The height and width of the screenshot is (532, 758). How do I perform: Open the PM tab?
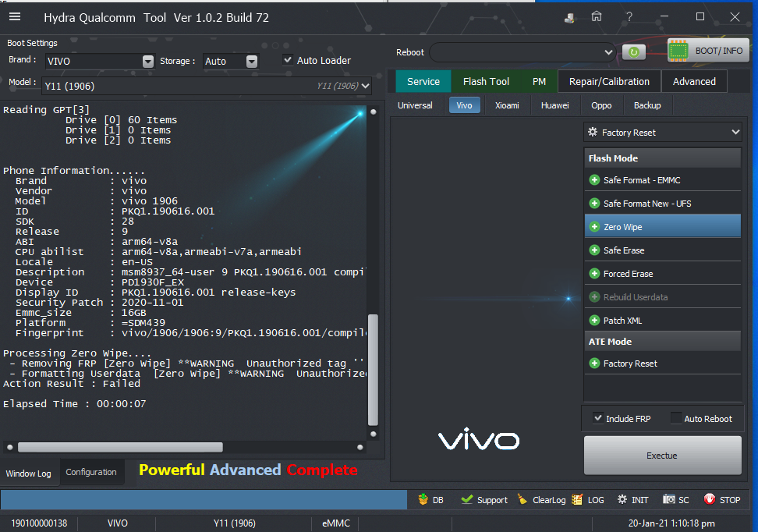click(x=539, y=81)
